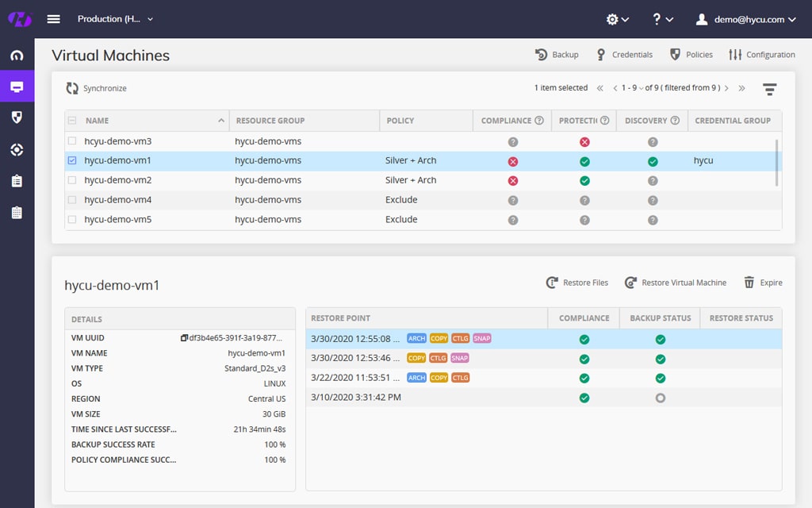Click the Backup toolbar button

click(x=557, y=55)
